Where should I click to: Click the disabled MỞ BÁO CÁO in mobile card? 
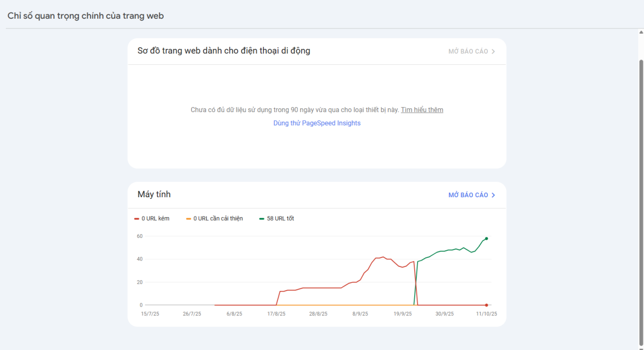468,51
